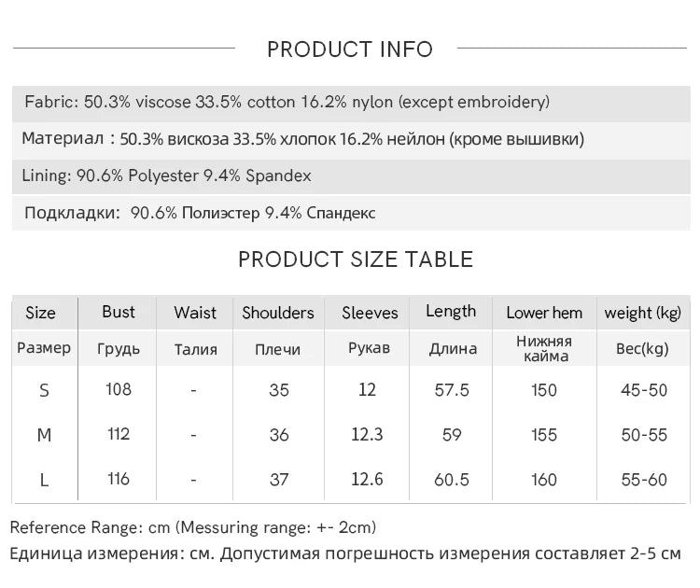The image size is (700, 588).
Task: Click the PRODUCT INFO heading
Action: coord(350,49)
